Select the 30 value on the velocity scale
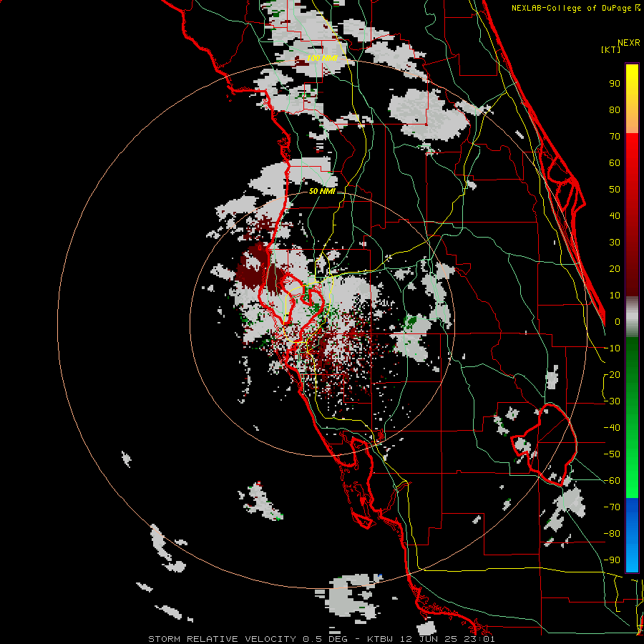The height and width of the screenshot is (644, 644). click(615, 243)
